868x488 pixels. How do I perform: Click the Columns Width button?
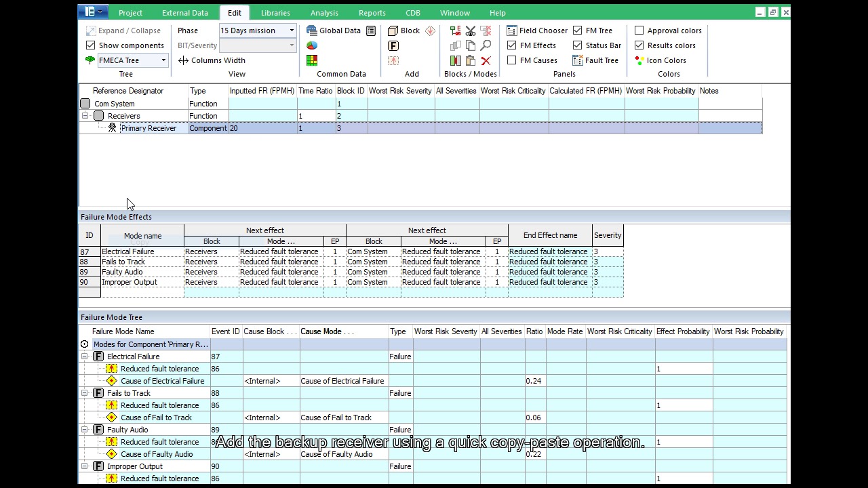[x=212, y=60]
